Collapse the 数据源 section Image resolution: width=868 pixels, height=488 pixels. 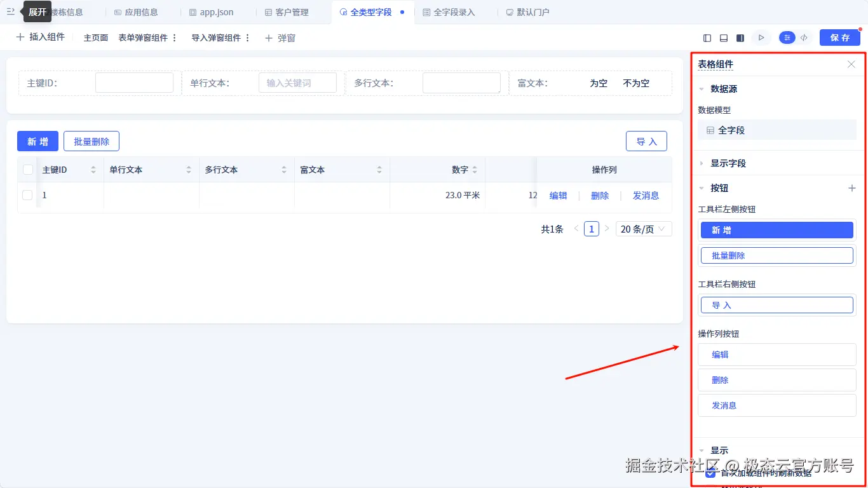pyautogui.click(x=702, y=90)
